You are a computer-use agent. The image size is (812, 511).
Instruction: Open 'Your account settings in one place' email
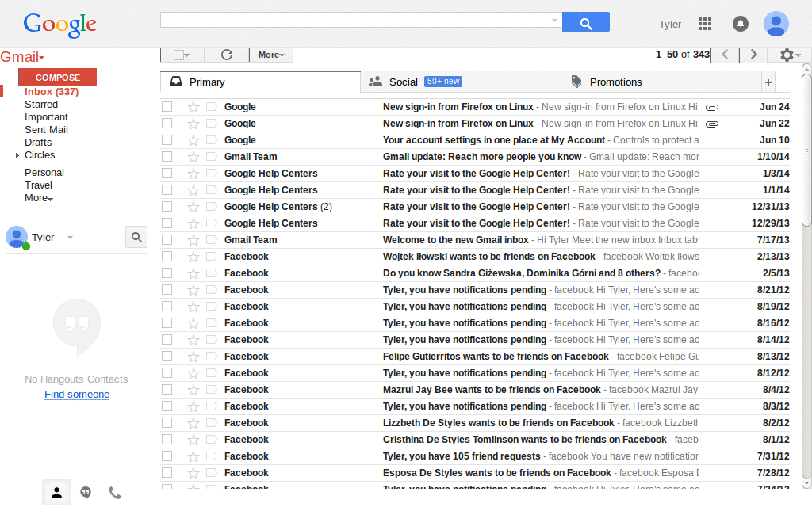click(475, 140)
